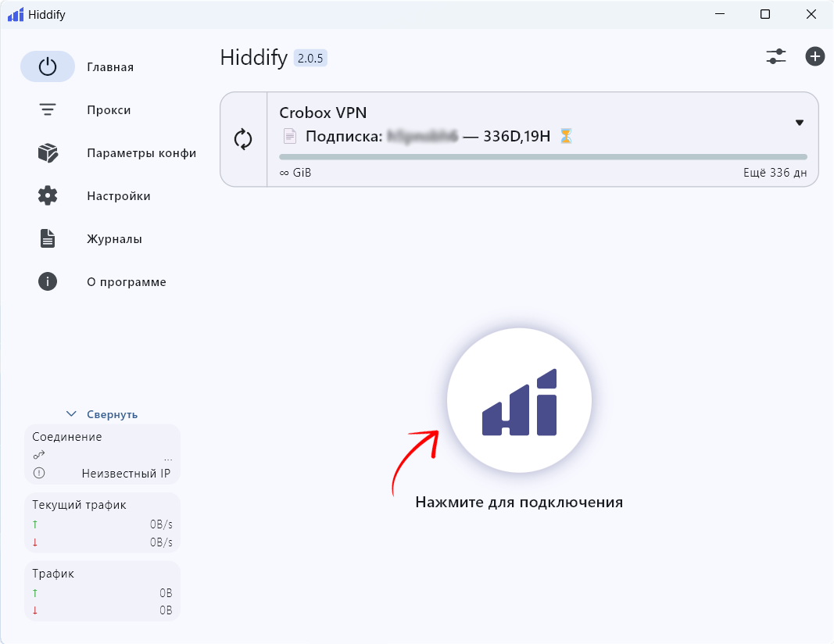Click the subscription document icon on the profile card
Viewport: 834px width, 644px height.
tap(288, 136)
